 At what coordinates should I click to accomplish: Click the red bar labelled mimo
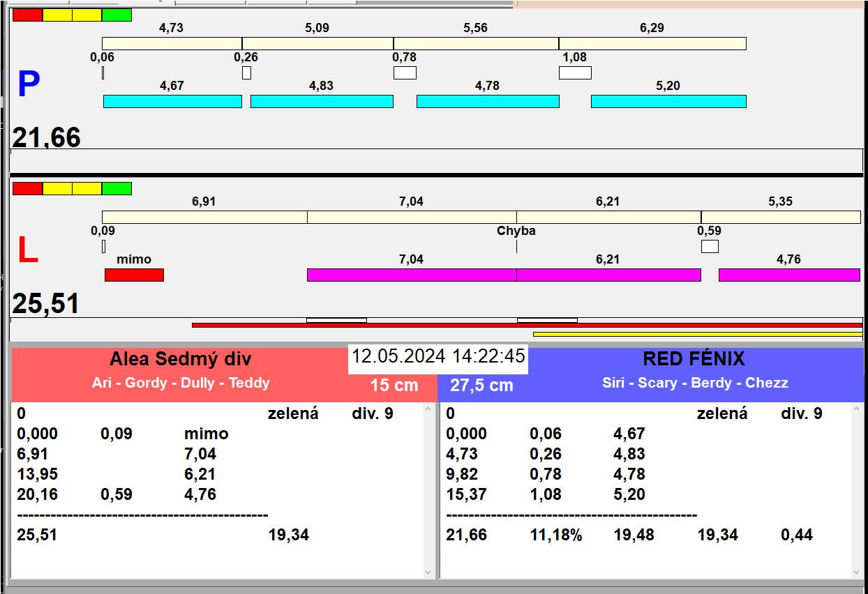point(134,275)
